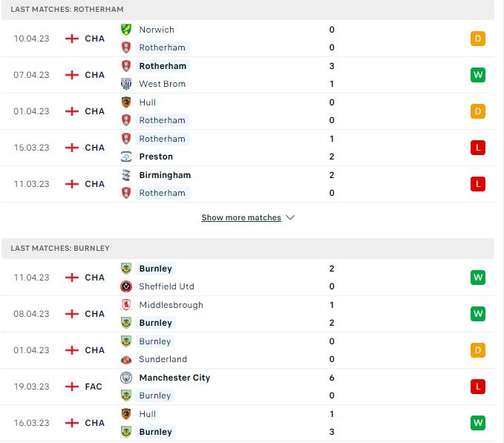504x443 pixels.
Task: Open the 16.03.23 Hull vs Burnley match row
Action: pos(248,423)
